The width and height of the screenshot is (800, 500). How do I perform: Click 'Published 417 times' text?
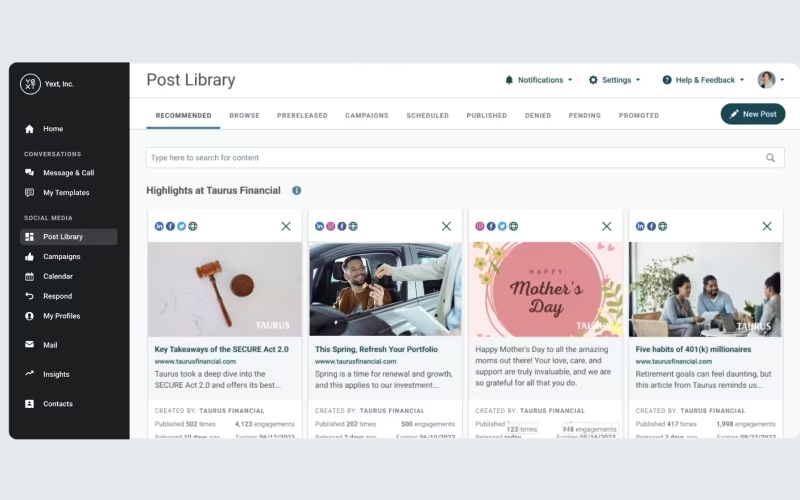pos(666,424)
